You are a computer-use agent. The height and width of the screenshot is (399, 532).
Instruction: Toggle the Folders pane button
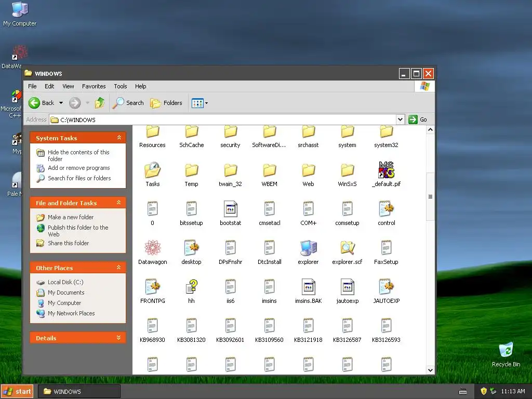tap(166, 102)
